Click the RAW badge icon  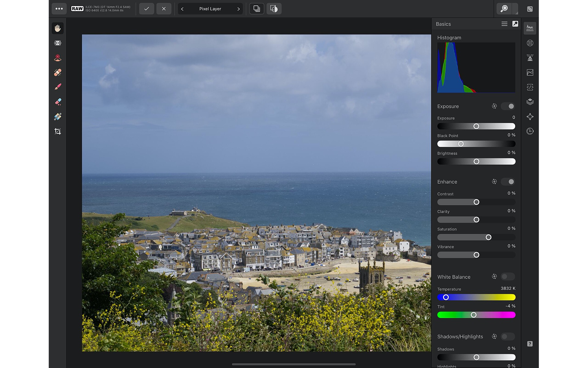(x=77, y=9)
